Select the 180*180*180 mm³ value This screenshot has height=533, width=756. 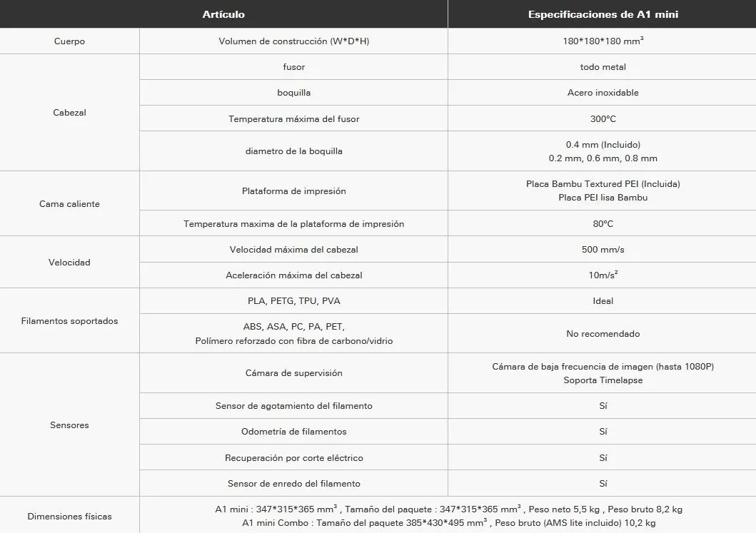click(603, 41)
